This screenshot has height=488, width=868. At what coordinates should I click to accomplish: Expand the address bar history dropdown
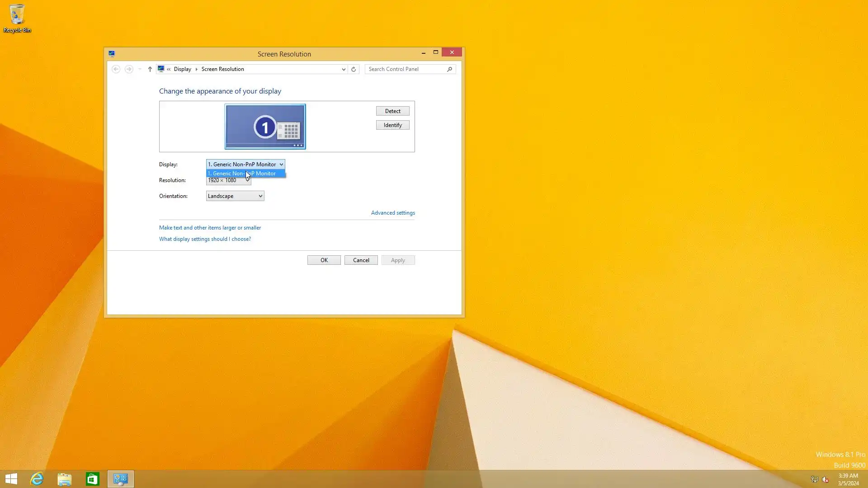[x=344, y=69]
